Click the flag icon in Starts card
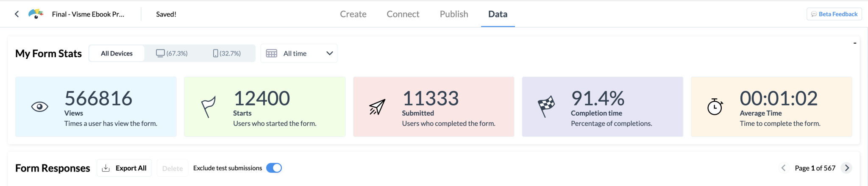The image size is (868, 186). pyautogui.click(x=208, y=107)
